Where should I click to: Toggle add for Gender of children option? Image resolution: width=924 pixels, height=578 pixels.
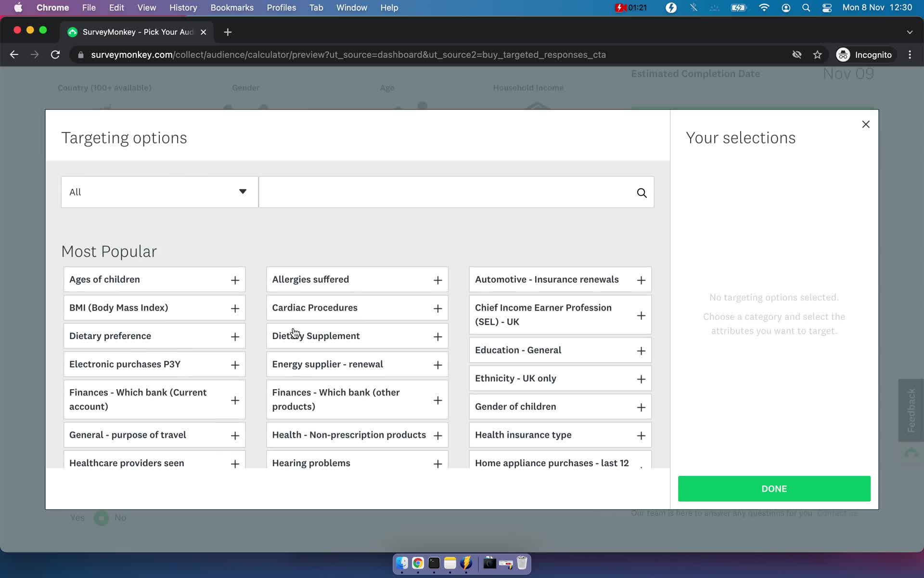coord(641,407)
